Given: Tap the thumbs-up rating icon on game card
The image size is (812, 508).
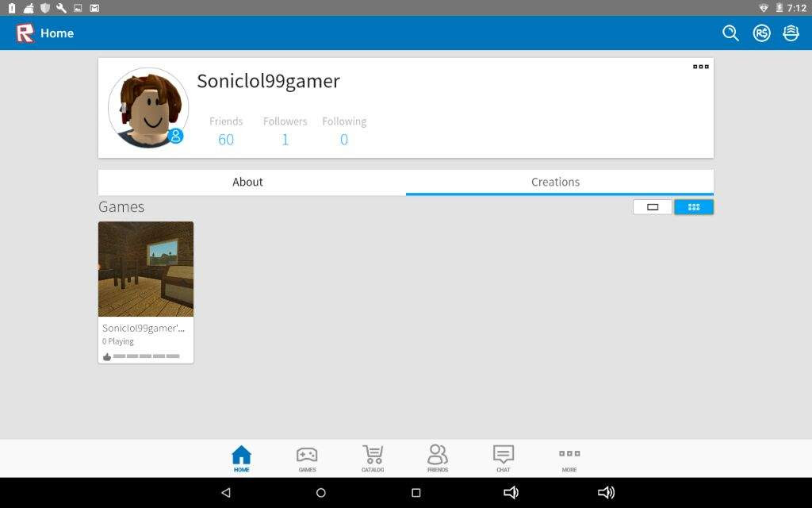Looking at the screenshot, I should point(107,356).
